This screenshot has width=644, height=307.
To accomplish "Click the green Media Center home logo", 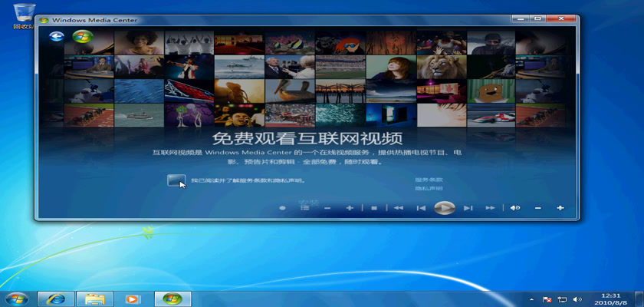I will (x=82, y=37).
